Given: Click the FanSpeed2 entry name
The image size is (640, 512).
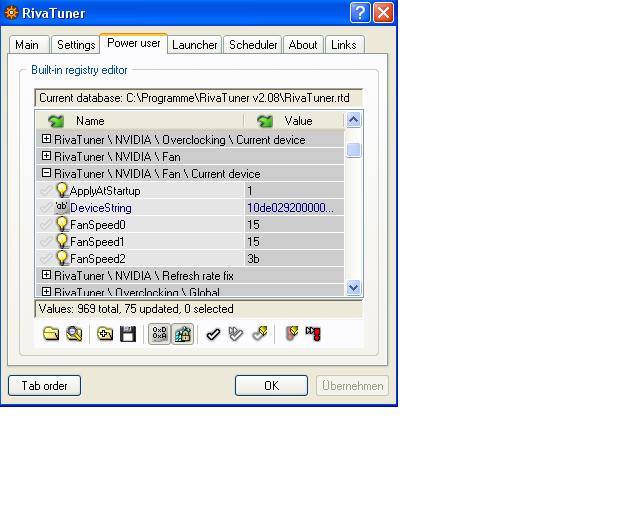Looking at the screenshot, I should pyautogui.click(x=98, y=258).
